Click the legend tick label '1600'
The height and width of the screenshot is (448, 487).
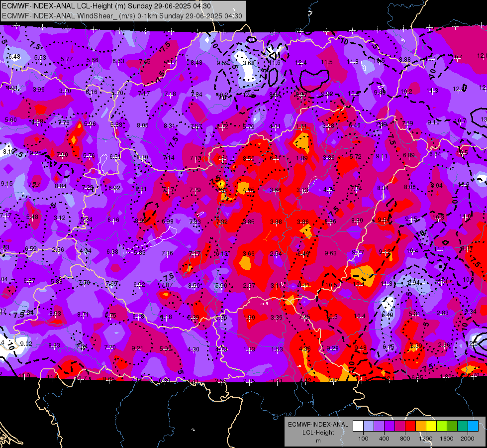(447, 439)
